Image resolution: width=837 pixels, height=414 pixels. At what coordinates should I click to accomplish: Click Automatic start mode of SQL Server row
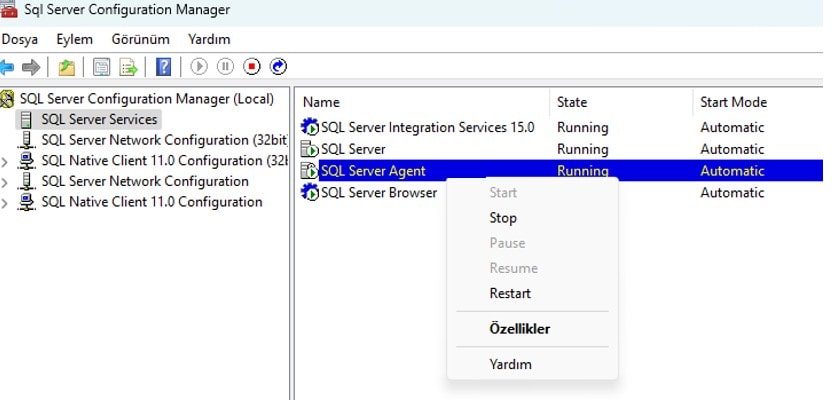(x=732, y=149)
